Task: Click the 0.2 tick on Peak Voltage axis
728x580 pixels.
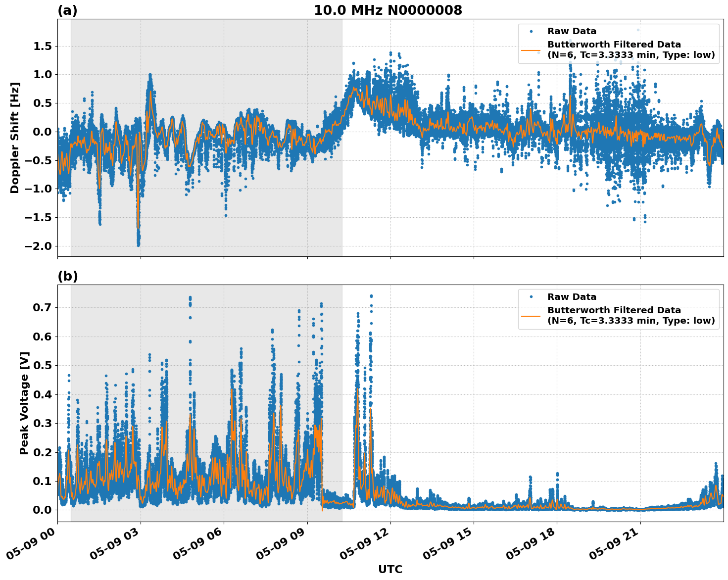Action: [x=44, y=452]
